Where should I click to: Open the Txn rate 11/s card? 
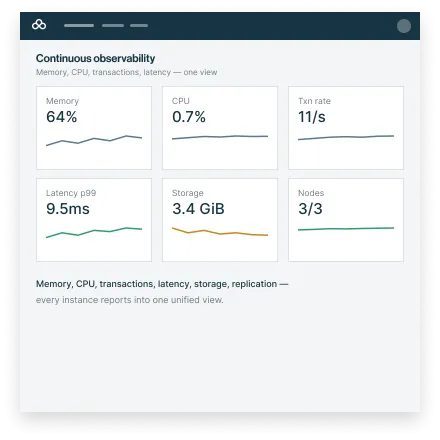[346, 128]
